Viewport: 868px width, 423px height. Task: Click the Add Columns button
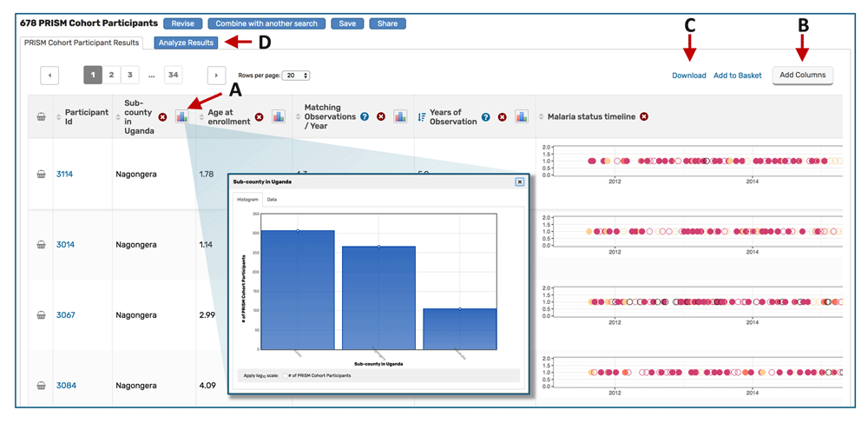pyautogui.click(x=802, y=76)
